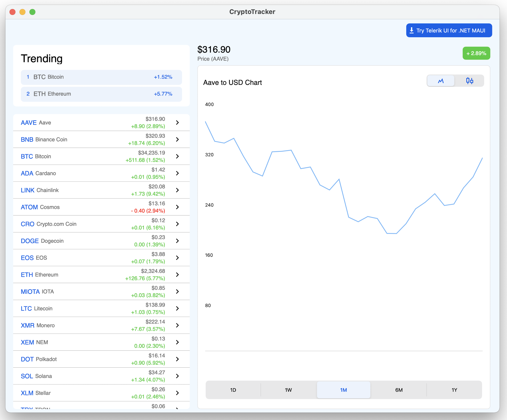Click the download icon in the Telerik button
Viewport: 507px width, 420px height.
412,30
